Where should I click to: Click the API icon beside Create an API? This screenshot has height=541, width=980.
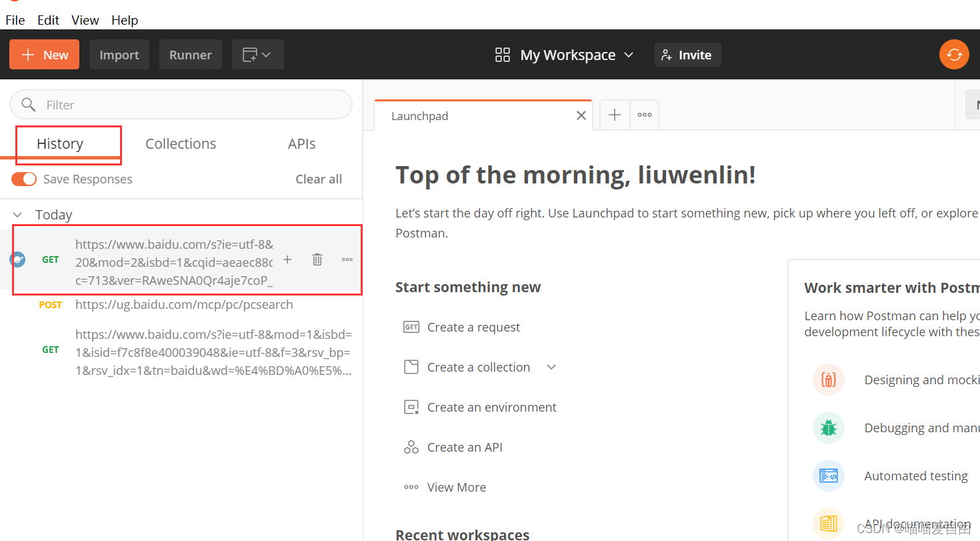pyautogui.click(x=411, y=447)
